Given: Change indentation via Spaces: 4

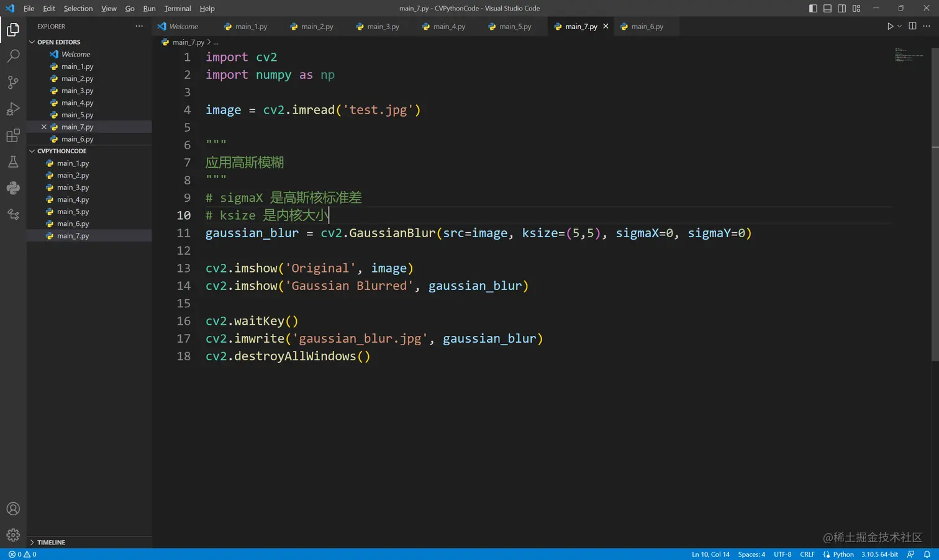Looking at the screenshot, I should click(x=751, y=554).
